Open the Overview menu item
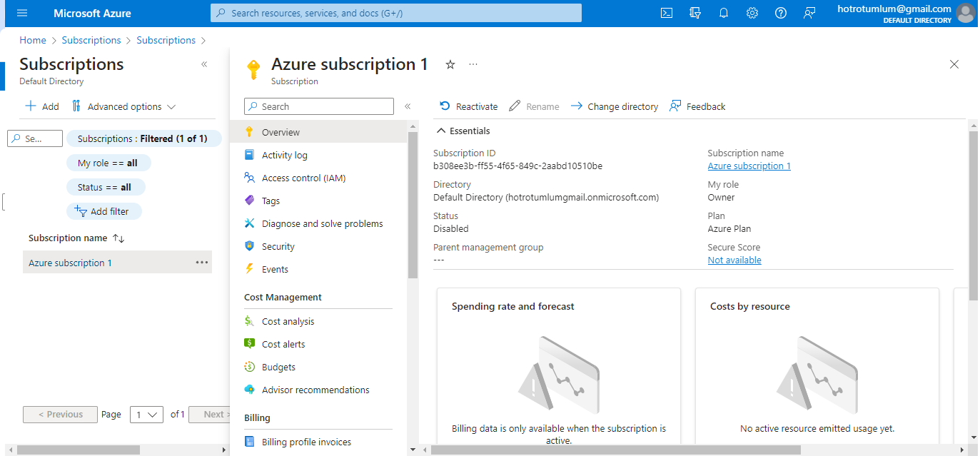This screenshot has width=980, height=456. tap(318, 132)
